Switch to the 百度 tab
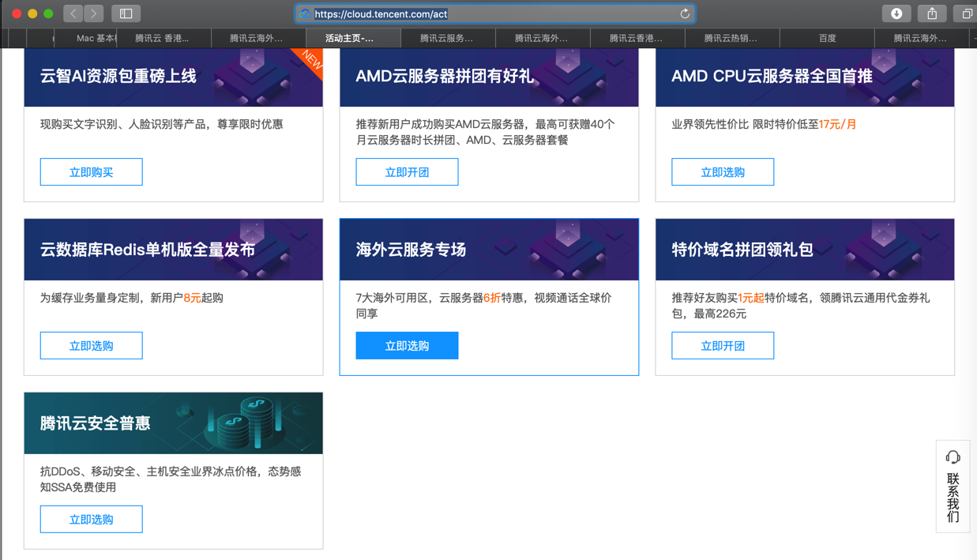Screen dimensions: 977x560 tap(827, 38)
